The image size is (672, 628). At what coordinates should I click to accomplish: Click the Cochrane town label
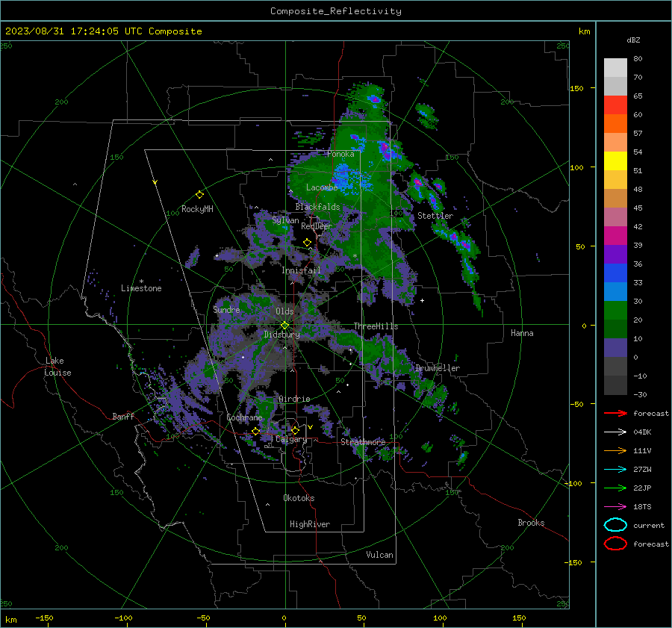click(244, 417)
